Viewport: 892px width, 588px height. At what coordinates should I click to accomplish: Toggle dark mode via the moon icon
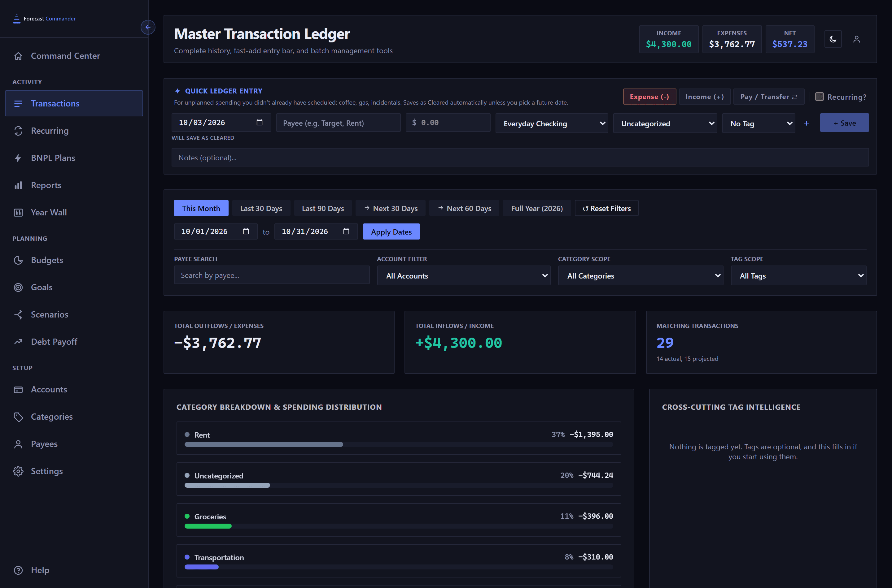click(833, 39)
